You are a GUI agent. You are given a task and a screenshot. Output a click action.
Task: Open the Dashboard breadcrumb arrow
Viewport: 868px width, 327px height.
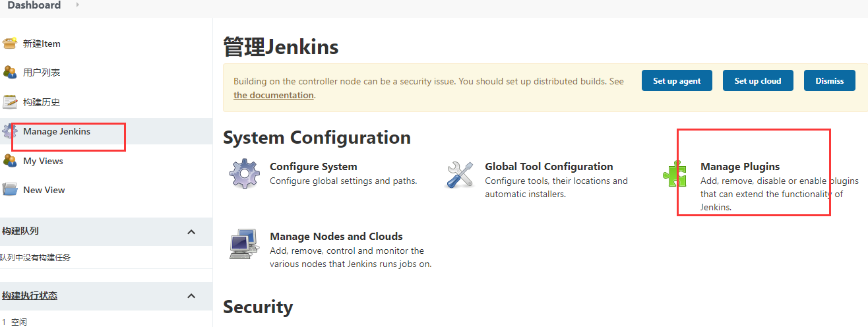[x=77, y=5]
